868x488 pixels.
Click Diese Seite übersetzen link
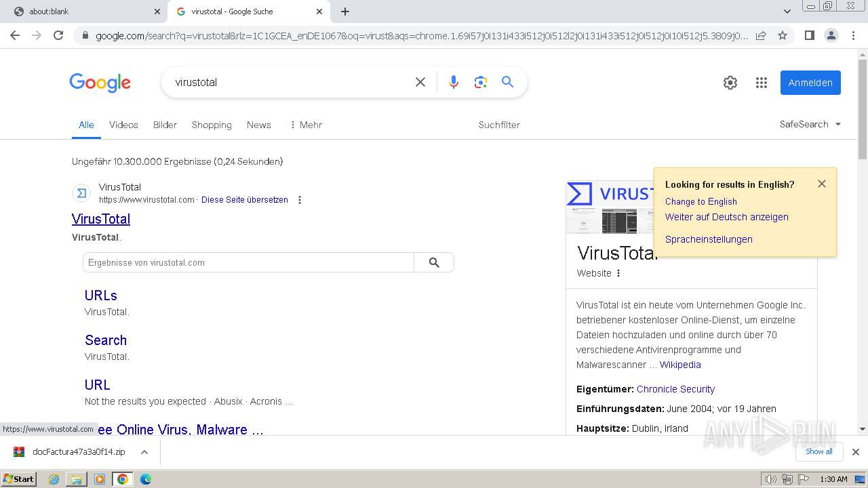click(245, 200)
